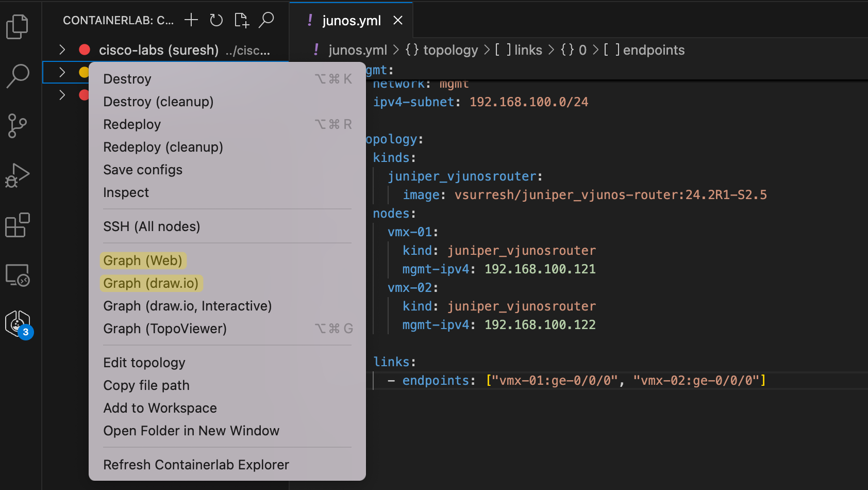Viewport: 868px width, 490px height.
Task: Open the Source Control view
Action: (18, 126)
